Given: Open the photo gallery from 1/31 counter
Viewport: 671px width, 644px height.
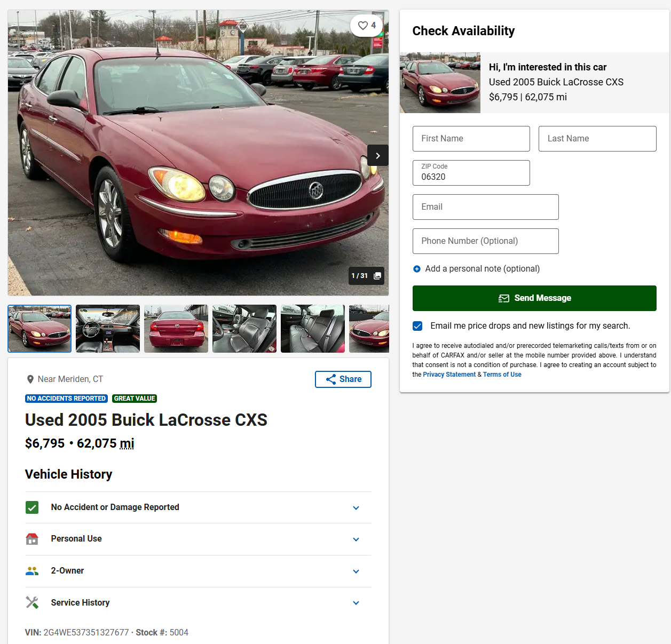Looking at the screenshot, I should click(x=367, y=276).
